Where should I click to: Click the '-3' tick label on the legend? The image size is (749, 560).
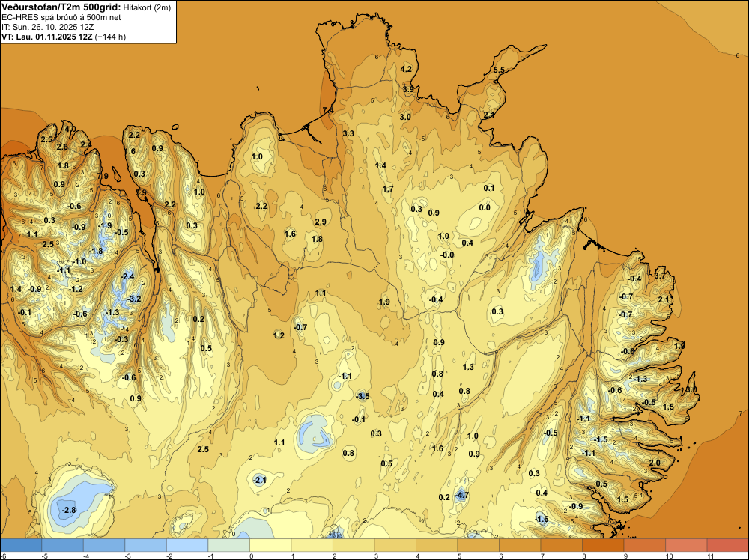129,556
